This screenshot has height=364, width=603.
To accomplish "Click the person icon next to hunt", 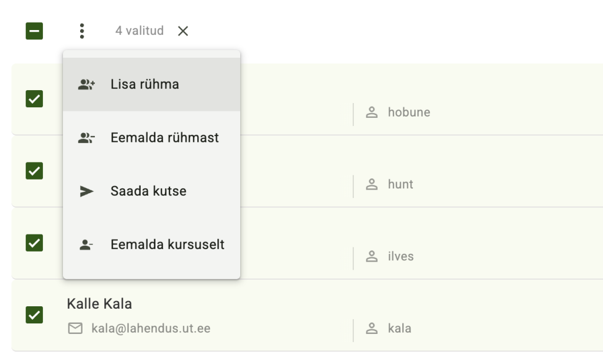I will [372, 184].
